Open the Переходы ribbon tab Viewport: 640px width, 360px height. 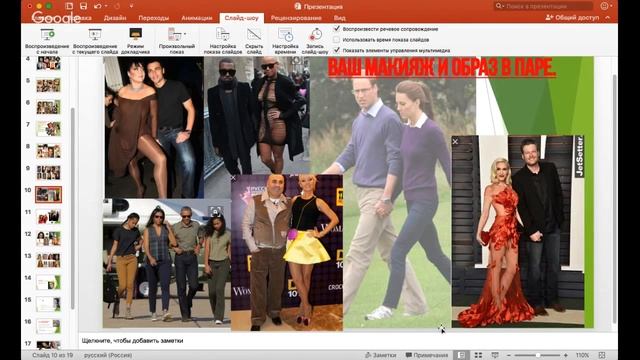click(153, 18)
